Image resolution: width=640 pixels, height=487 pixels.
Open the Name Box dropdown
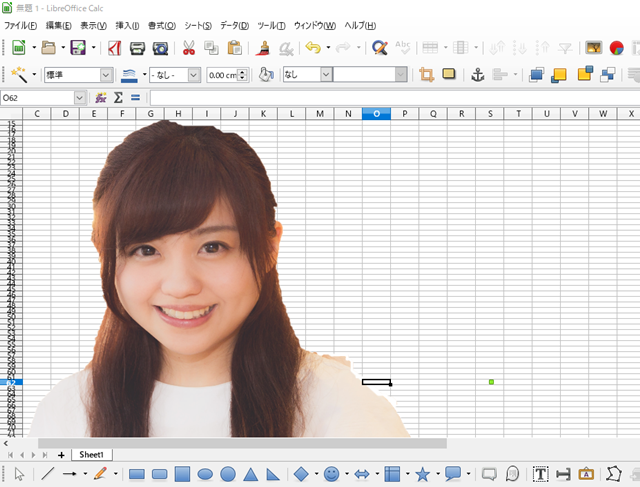point(79,98)
